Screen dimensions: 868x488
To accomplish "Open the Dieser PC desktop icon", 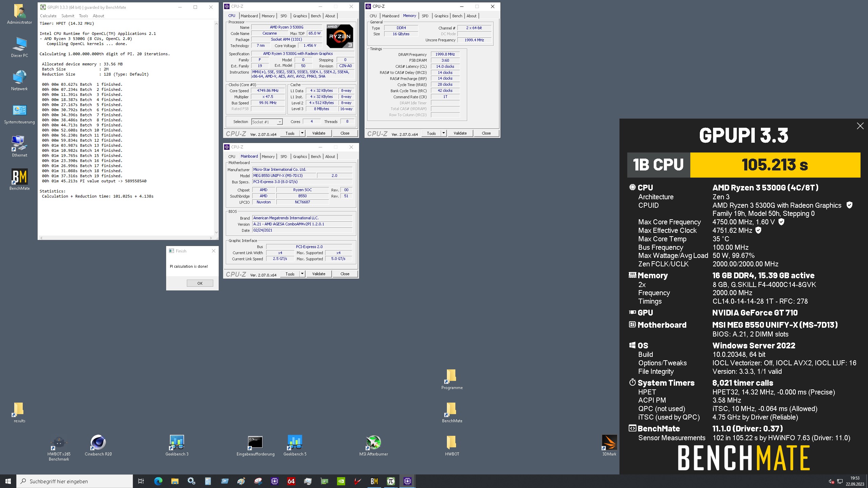I will pos(19,47).
